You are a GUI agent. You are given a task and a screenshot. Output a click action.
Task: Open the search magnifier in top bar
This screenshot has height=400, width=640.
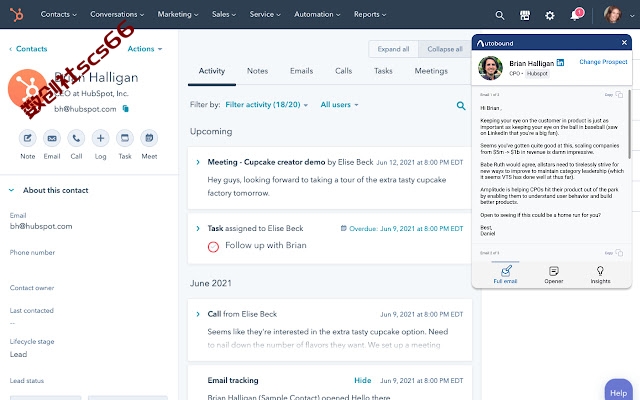pos(500,16)
